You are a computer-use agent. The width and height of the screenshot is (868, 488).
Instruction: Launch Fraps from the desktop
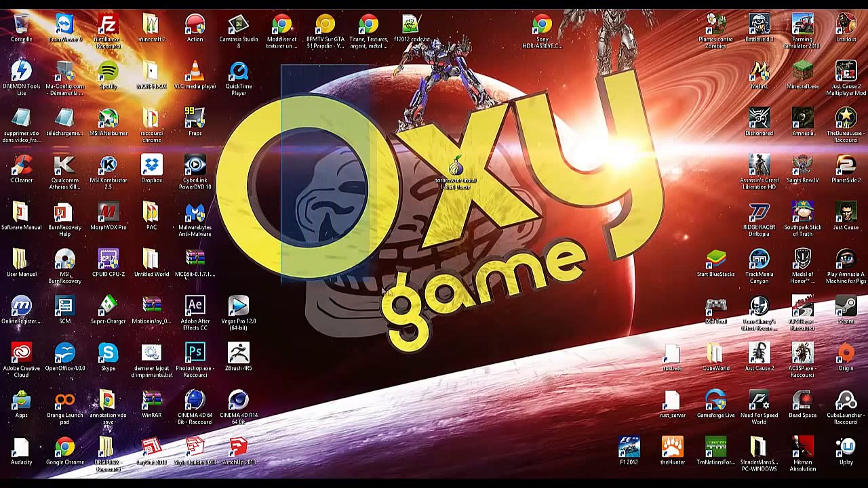point(195,119)
